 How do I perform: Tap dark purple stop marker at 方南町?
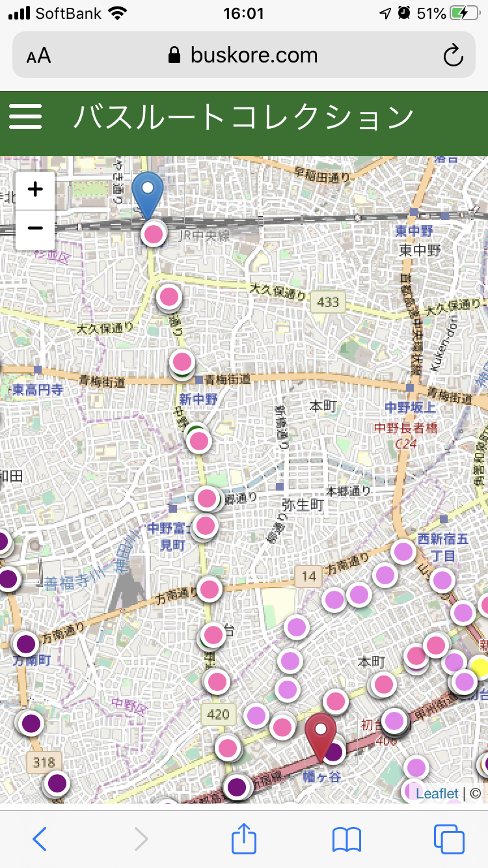coord(25,644)
